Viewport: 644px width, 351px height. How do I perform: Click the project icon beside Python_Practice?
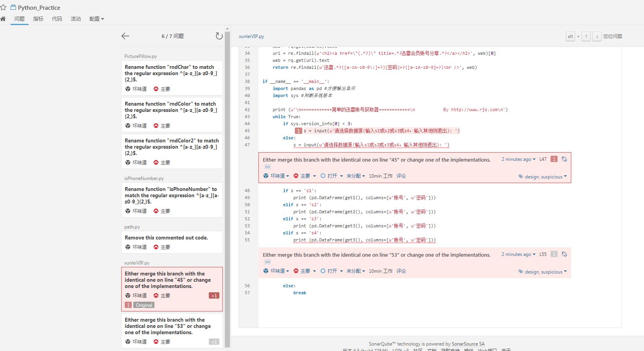13,7
